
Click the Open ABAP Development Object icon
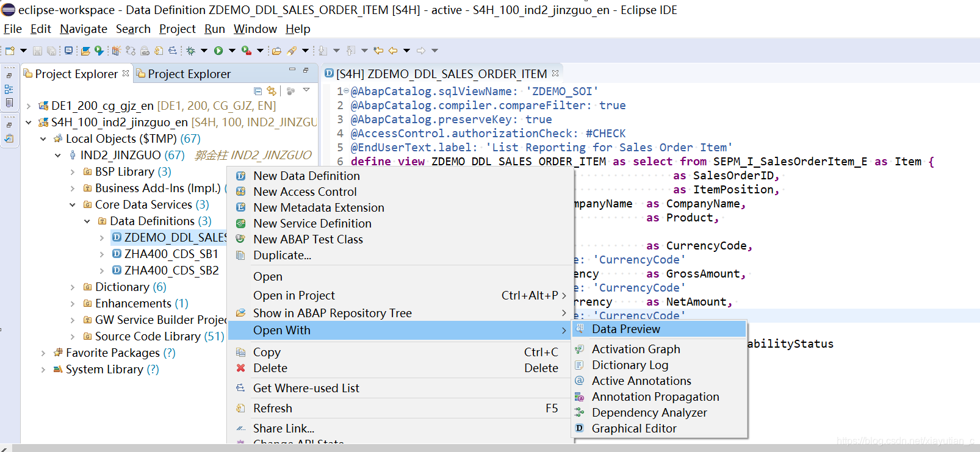(x=85, y=51)
